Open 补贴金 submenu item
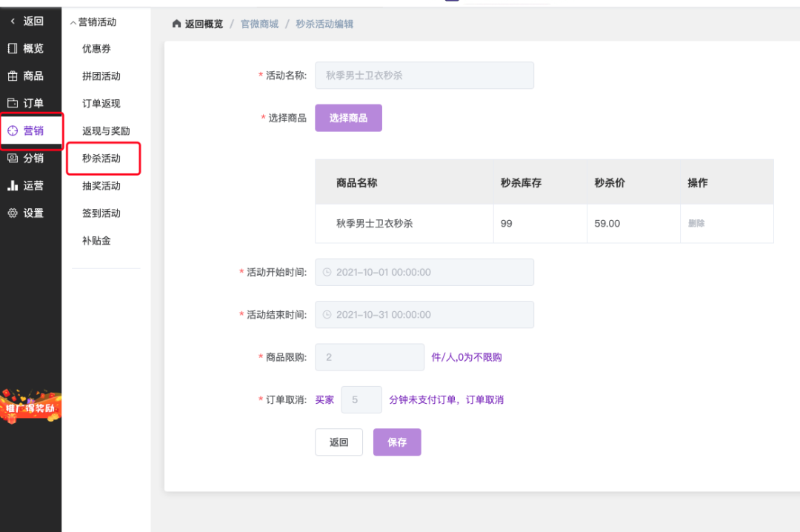This screenshot has width=800, height=532. click(x=96, y=241)
